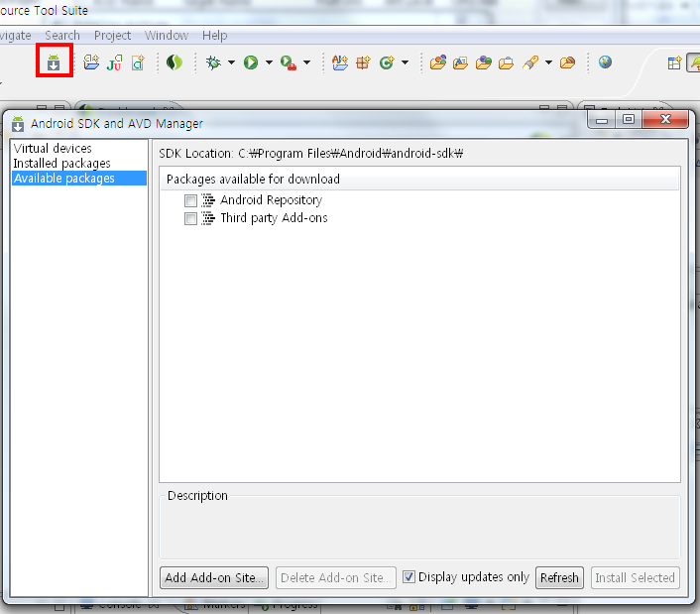The image size is (700, 614).
Task: Click the New Android XML file icon
Action: (139, 62)
